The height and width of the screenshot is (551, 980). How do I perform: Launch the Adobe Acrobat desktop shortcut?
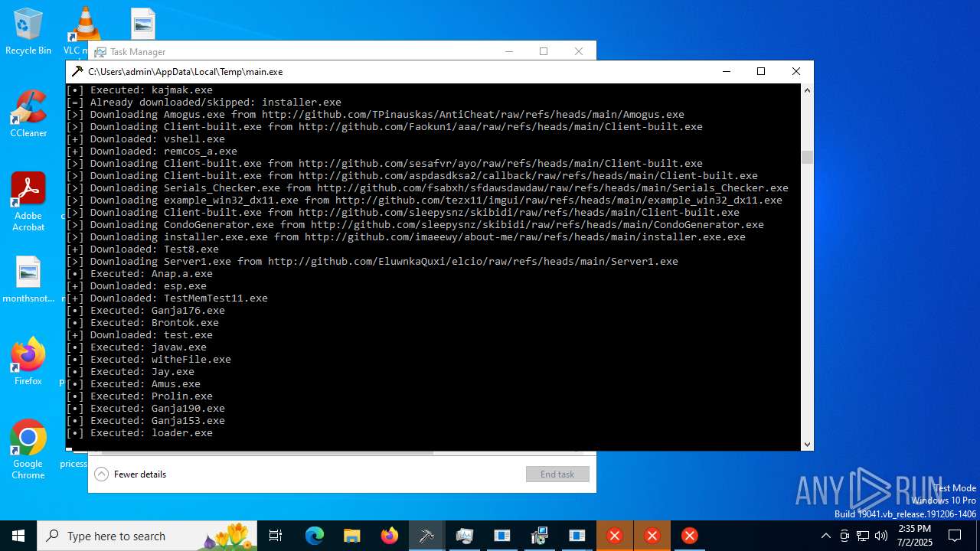(28, 202)
